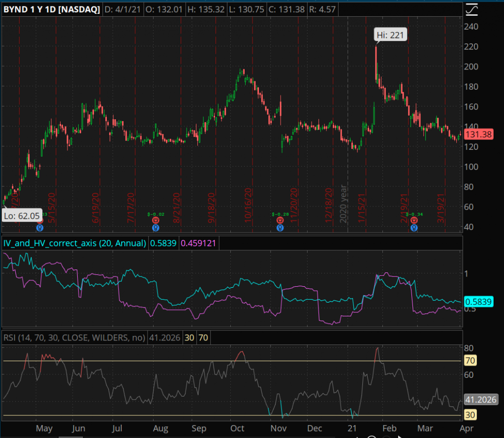Click Nov on the time axis
The image size is (504, 438).
pyautogui.click(x=279, y=428)
